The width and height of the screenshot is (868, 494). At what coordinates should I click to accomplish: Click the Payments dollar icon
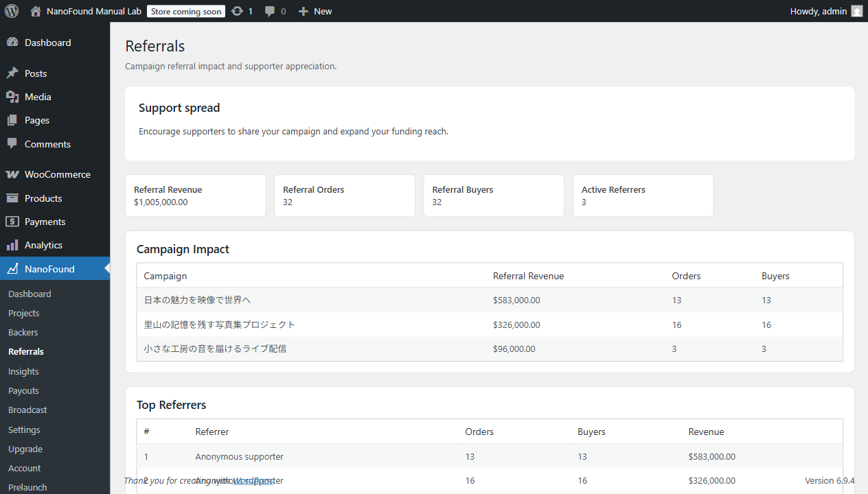(12, 222)
